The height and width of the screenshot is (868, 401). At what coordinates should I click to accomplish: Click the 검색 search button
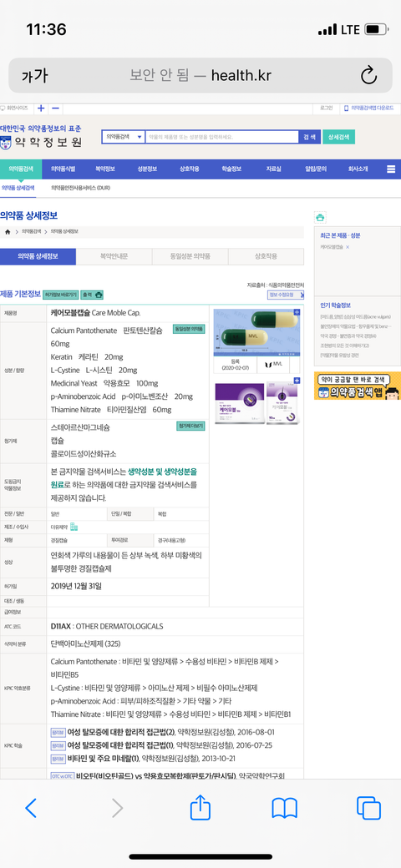pyautogui.click(x=309, y=137)
